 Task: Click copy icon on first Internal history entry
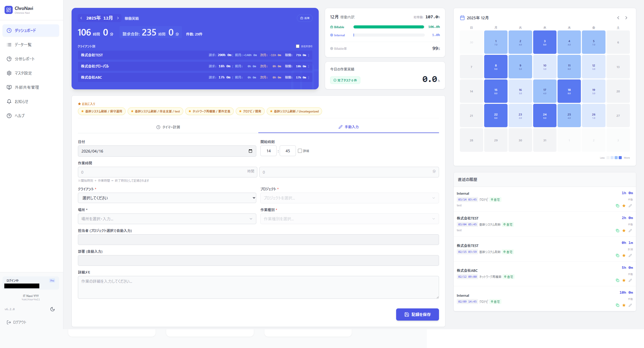click(x=617, y=206)
